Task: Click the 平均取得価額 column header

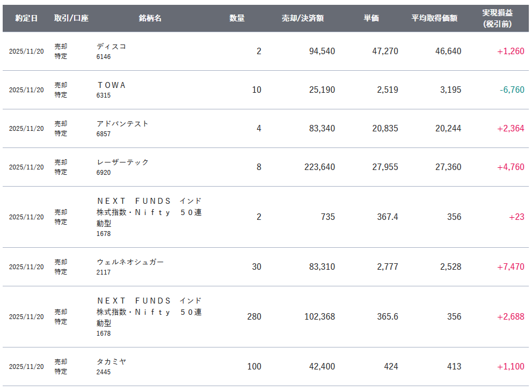Action: point(434,18)
